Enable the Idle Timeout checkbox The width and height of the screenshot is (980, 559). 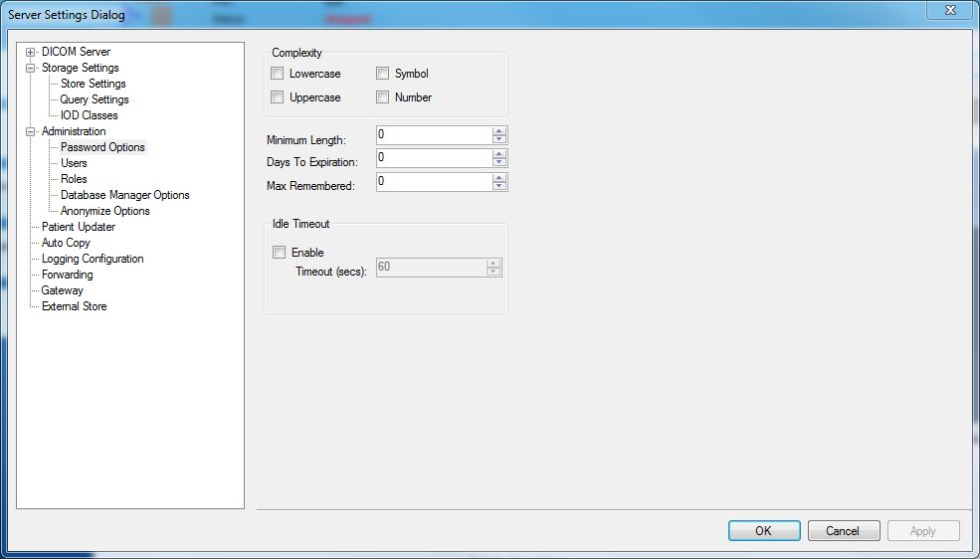point(280,253)
